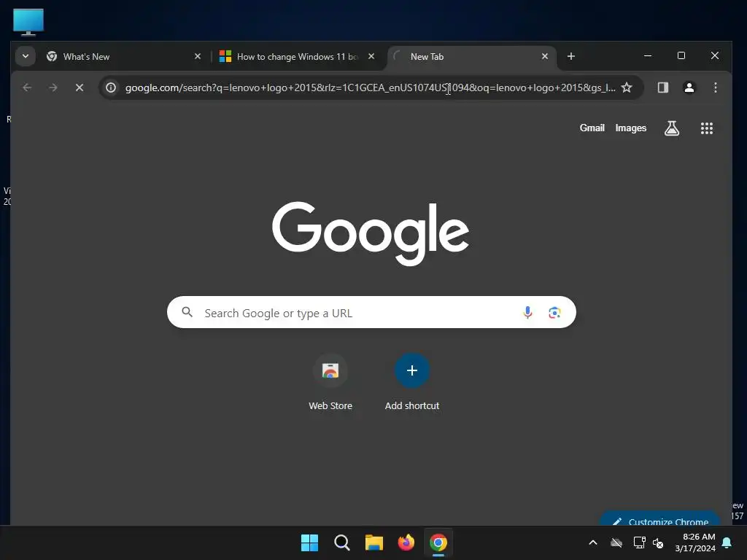Open Google Images link
This screenshot has width=747, height=560.
tap(630, 128)
